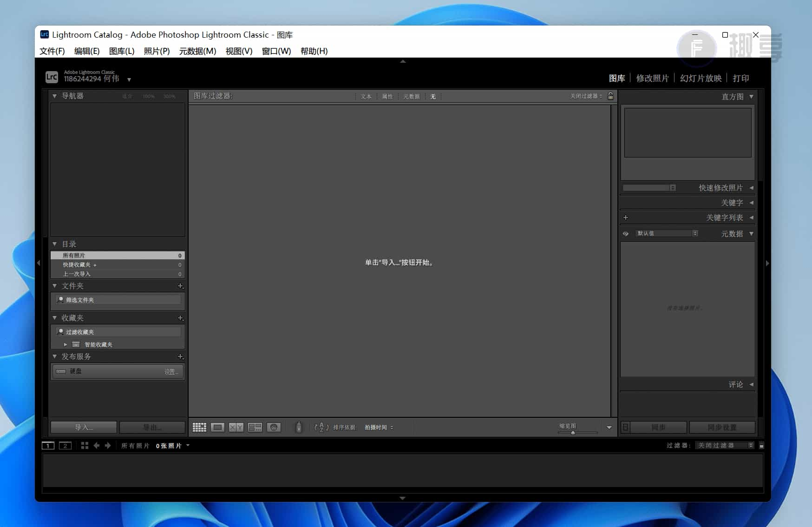Expand 智能收藏夹 tree item
Image resolution: width=812 pixels, height=527 pixels.
(65, 344)
